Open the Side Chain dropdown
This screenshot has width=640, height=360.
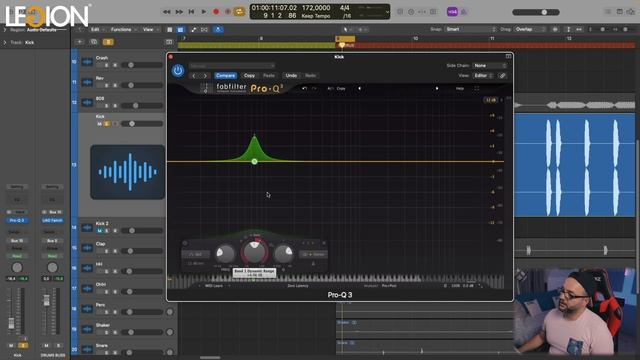[489, 65]
